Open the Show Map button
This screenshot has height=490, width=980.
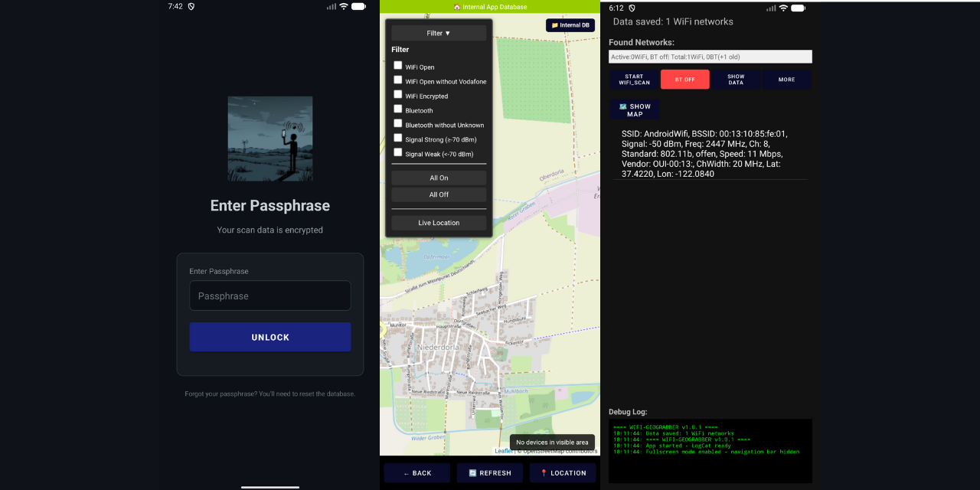coord(635,110)
